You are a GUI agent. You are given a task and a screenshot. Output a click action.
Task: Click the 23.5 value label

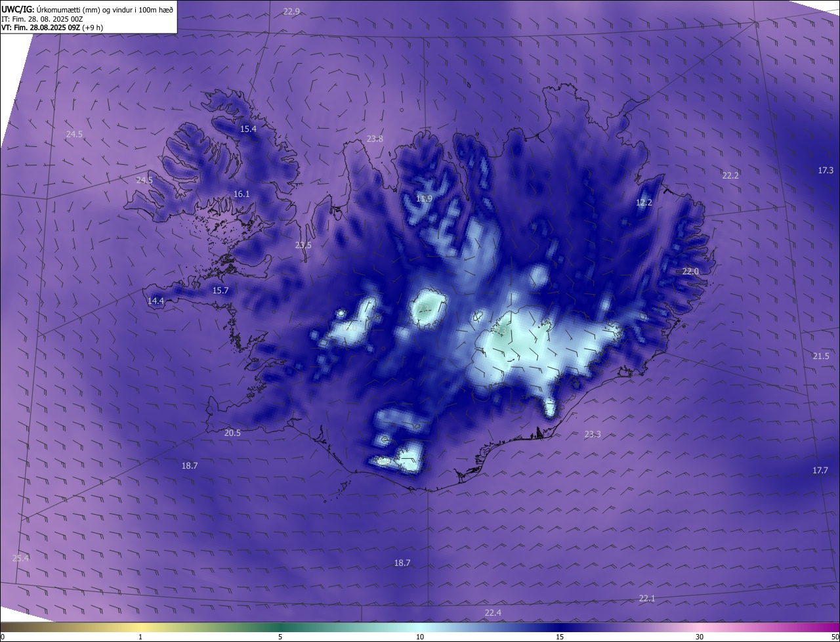303,245
